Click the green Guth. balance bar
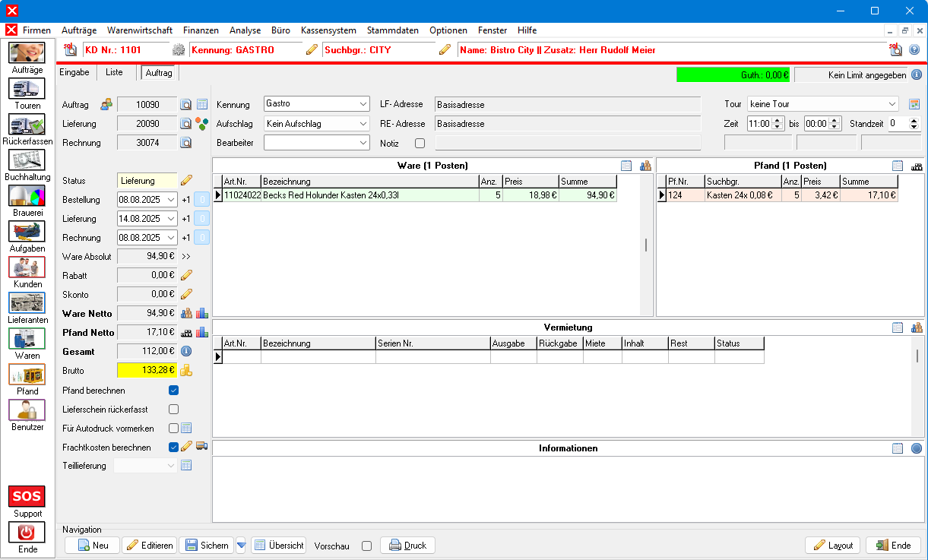The height and width of the screenshot is (560, 928). [x=733, y=75]
